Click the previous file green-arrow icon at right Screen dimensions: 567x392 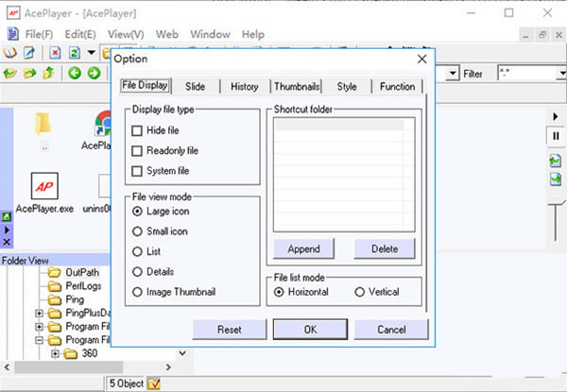click(556, 161)
